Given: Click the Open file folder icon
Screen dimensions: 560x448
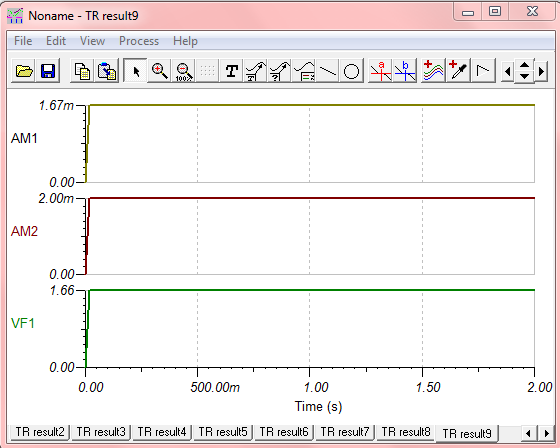Looking at the screenshot, I should (24, 71).
